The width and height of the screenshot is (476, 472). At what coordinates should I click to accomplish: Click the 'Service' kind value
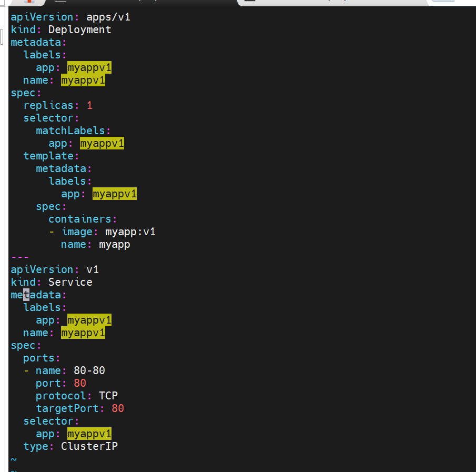(70, 282)
